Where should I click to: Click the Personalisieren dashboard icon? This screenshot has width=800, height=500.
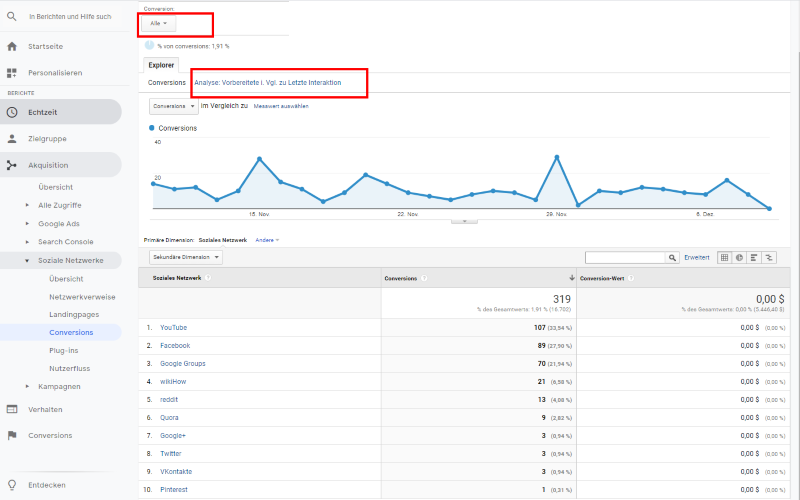point(12,73)
